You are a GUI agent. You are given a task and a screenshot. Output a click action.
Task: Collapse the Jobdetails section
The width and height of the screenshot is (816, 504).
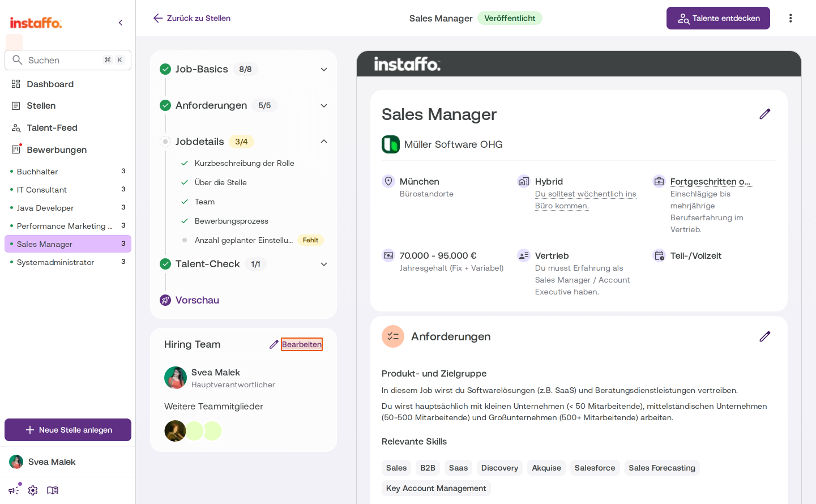(324, 142)
